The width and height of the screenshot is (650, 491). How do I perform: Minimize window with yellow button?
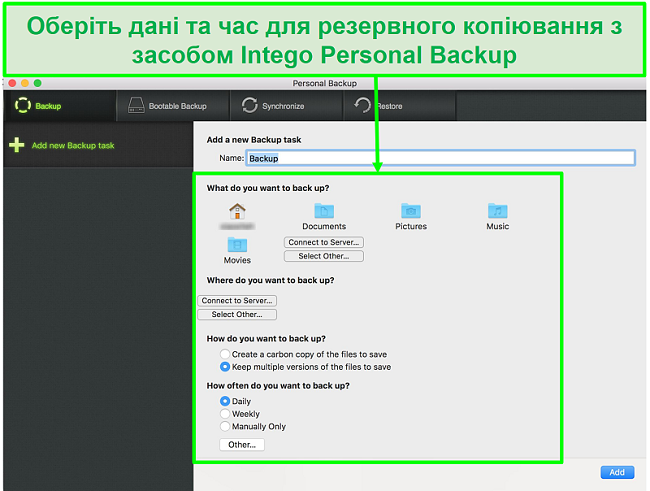(x=25, y=83)
